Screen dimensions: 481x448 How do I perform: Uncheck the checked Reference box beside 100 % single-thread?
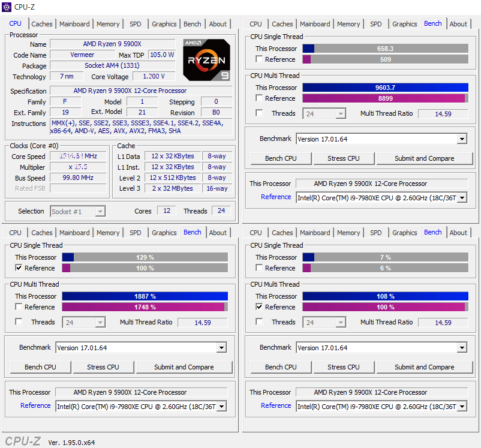tap(19, 267)
